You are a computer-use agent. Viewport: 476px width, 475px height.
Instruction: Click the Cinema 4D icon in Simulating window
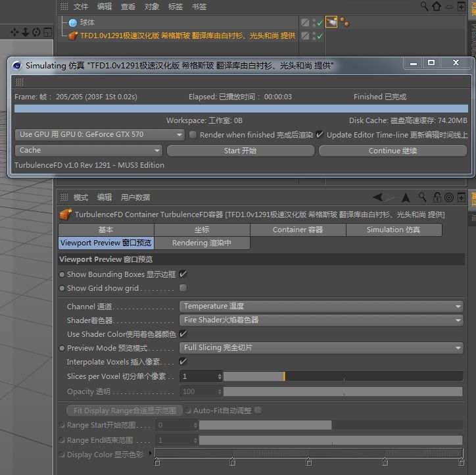click(17, 65)
